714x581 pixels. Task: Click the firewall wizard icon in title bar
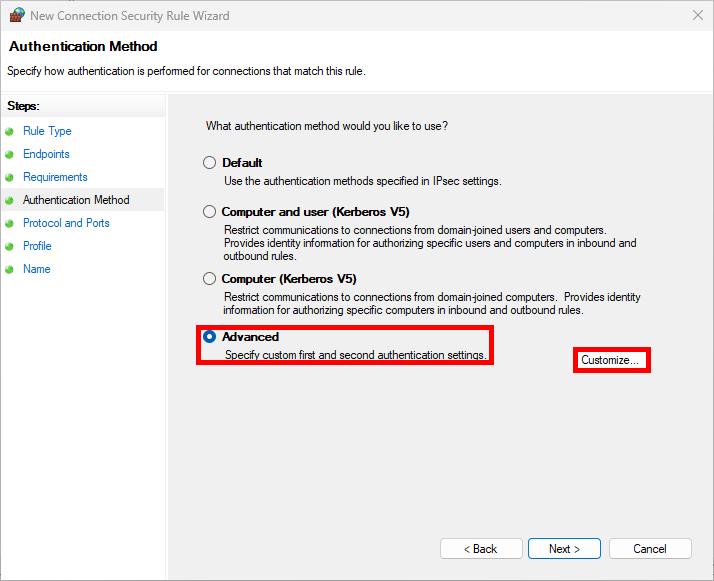(x=16, y=15)
